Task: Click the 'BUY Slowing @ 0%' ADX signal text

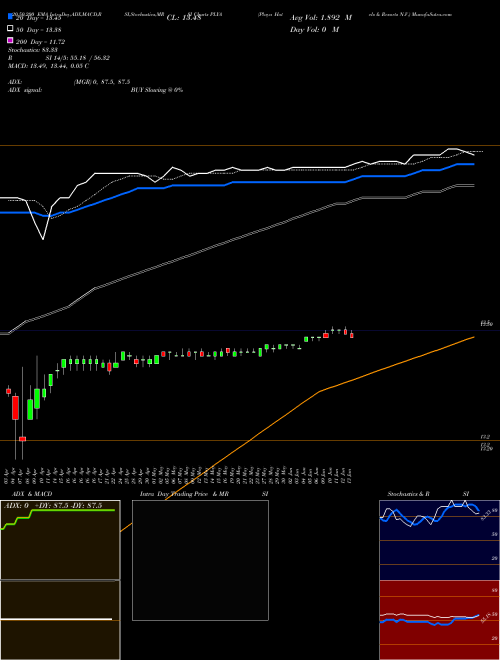Action: pyautogui.click(x=157, y=90)
